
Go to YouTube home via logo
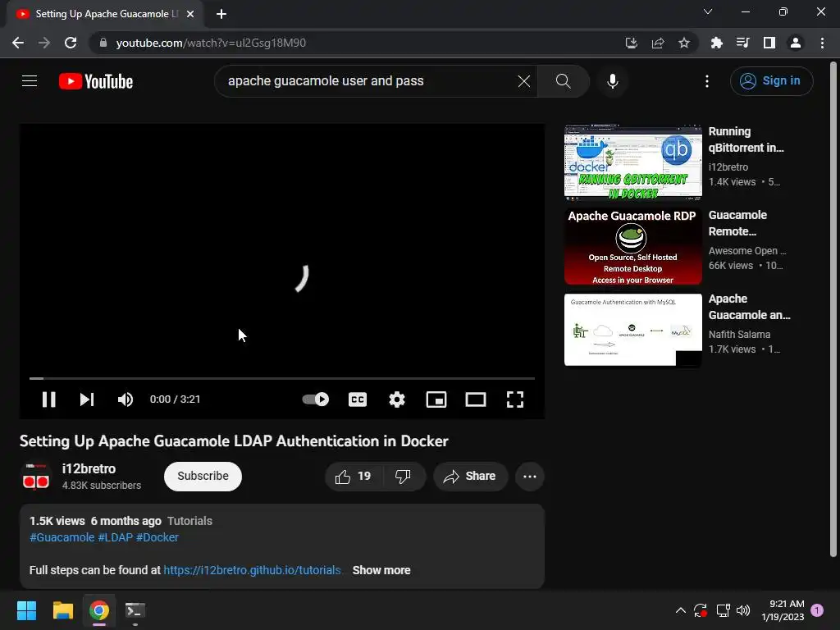96,81
